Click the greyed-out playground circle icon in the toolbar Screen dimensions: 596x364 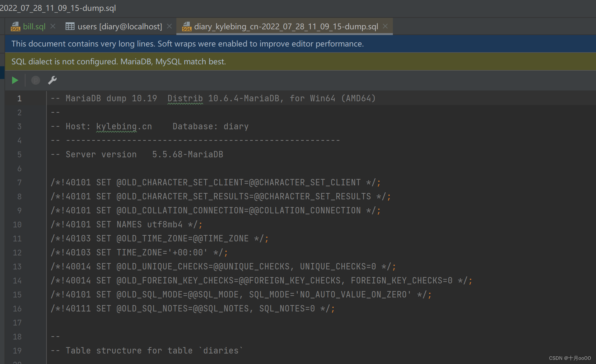tap(36, 80)
